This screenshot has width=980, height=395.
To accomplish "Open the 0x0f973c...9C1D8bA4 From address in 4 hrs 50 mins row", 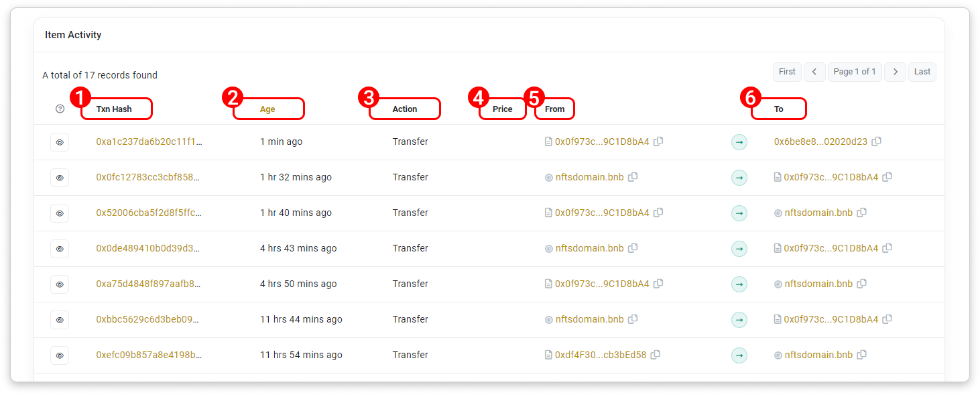I will coord(602,284).
